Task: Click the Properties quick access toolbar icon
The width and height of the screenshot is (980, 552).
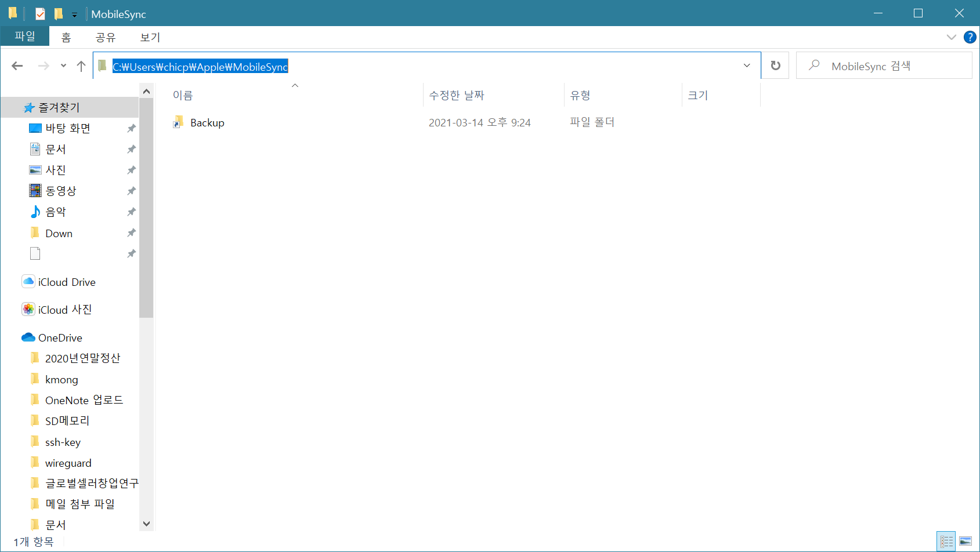Action: 40,13
